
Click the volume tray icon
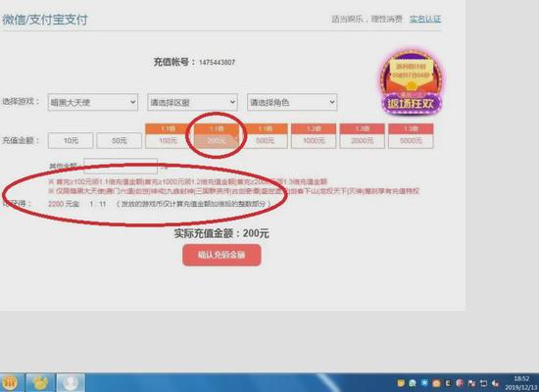pyautogui.click(x=495, y=383)
